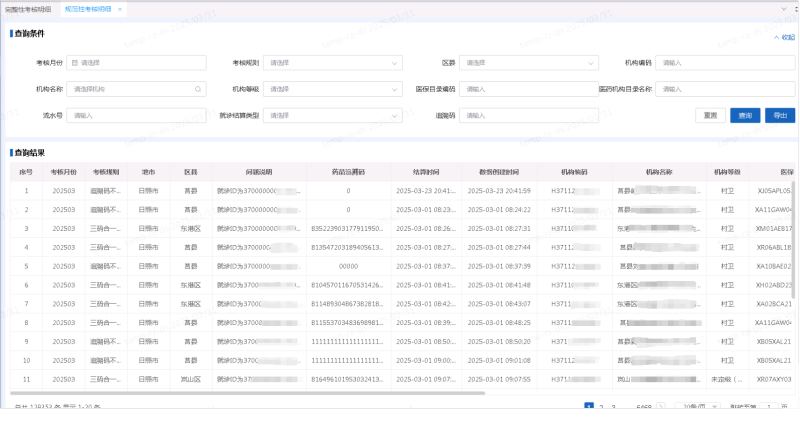800x422 pixels.
Task: Click into the 流水号 input field
Action: coord(137,115)
